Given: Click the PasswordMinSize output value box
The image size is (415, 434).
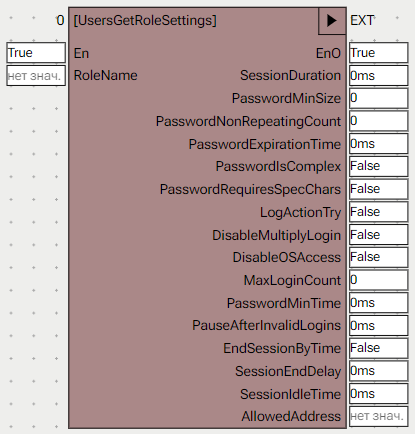Looking at the screenshot, I should coord(379,98).
